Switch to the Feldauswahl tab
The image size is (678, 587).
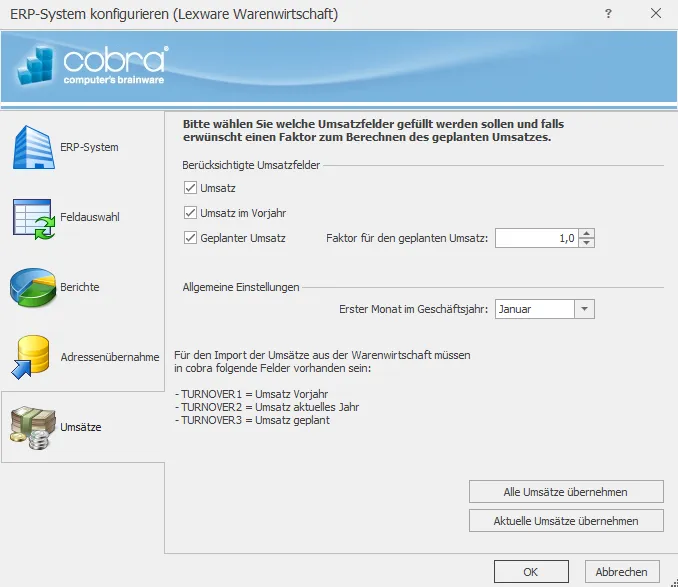[x=82, y=217]
